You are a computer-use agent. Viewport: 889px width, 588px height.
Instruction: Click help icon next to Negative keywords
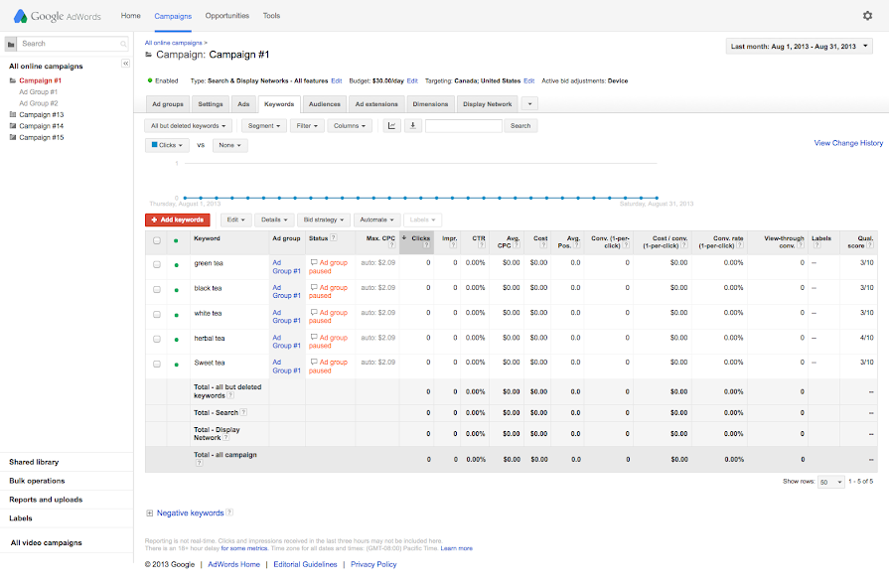point(229,513)
